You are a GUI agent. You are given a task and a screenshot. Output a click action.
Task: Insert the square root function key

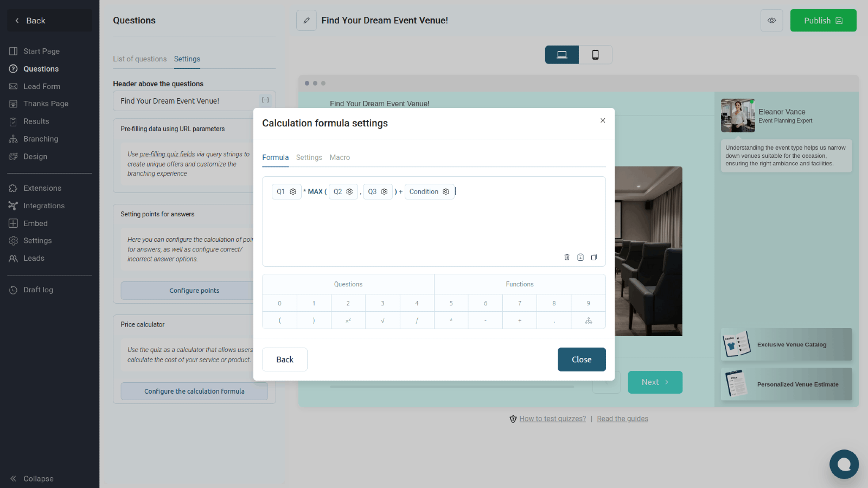pos(382,320)
